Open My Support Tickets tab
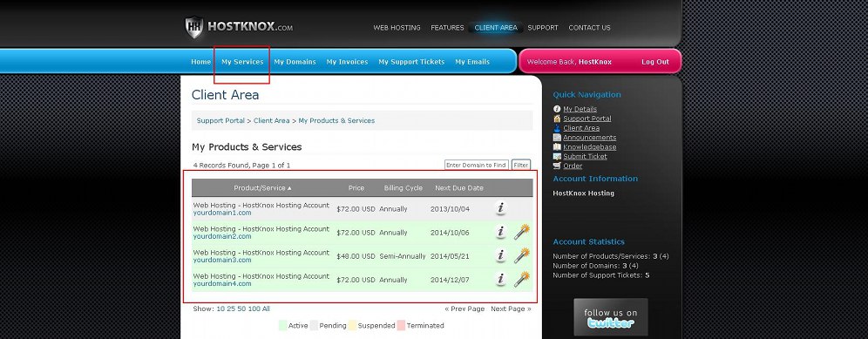This screenshot has height=339, width=868. tap(411, 62)
